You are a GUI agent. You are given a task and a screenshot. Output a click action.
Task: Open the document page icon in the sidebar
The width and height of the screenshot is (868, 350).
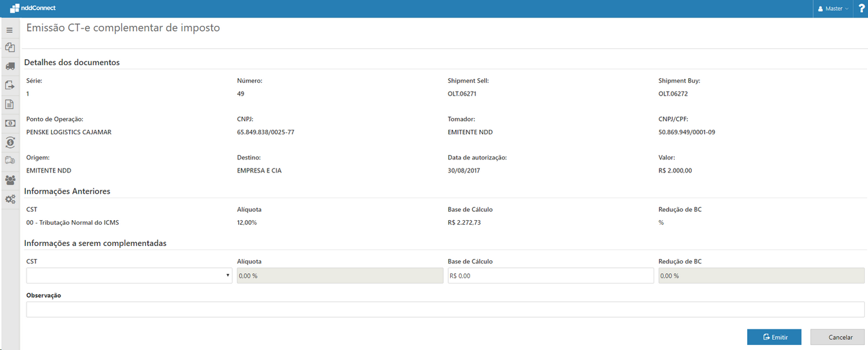pos(10,104)
